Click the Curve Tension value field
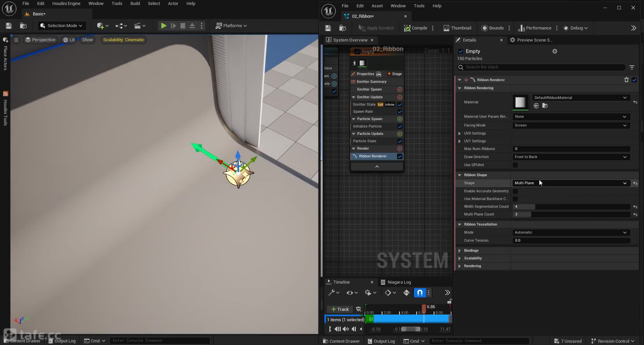 pyautogui.click(x=571, y=241)
